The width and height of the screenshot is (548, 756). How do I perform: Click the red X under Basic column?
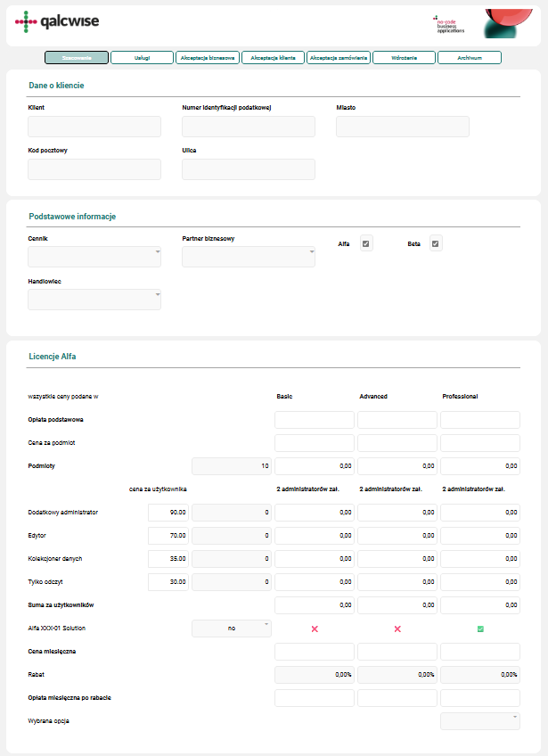click(x=315, y=629)
